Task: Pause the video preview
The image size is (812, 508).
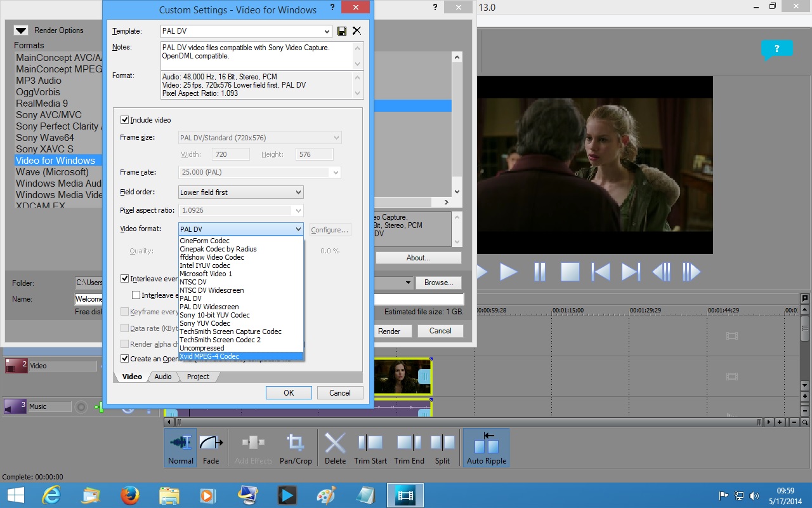Action: point(540,272)
